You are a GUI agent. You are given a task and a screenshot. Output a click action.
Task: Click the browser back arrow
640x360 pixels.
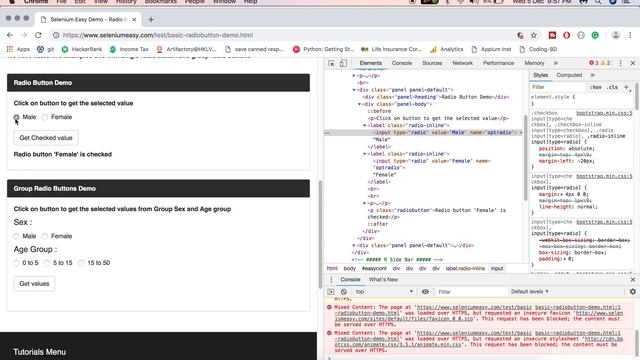[10, 35]
